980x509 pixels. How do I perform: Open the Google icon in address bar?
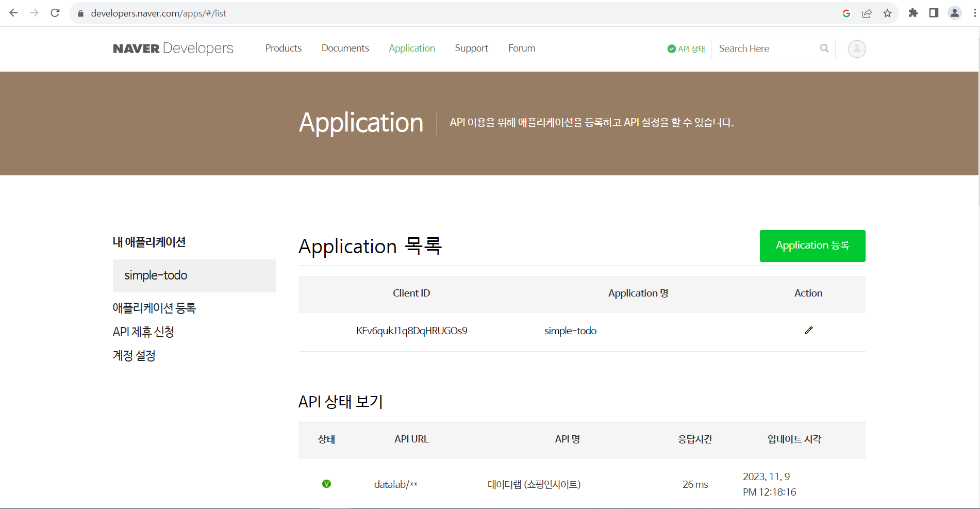click(846, 13)
